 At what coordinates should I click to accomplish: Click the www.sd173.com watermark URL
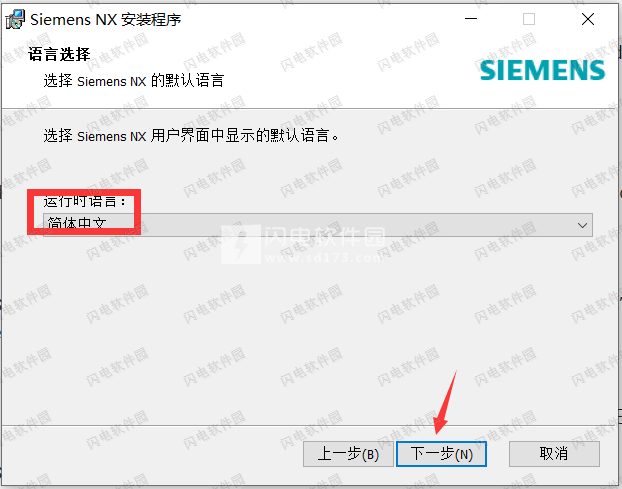click(323, 258)
